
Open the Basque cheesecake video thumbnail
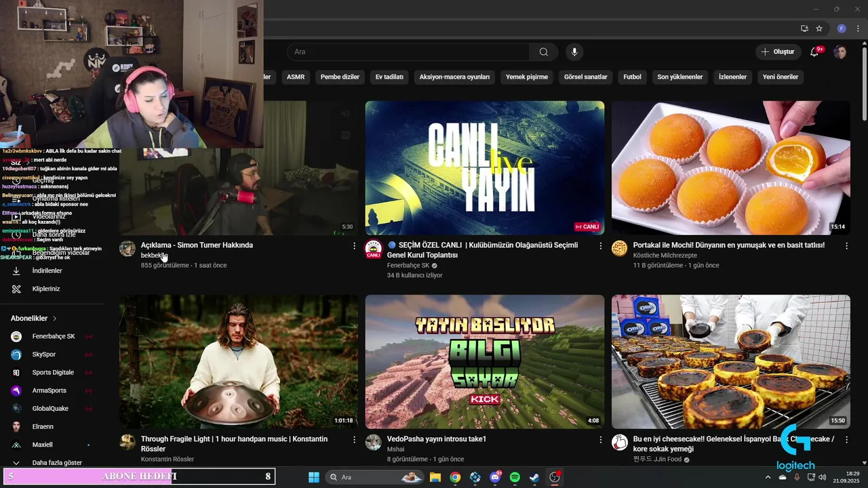[x=730, y=362]
